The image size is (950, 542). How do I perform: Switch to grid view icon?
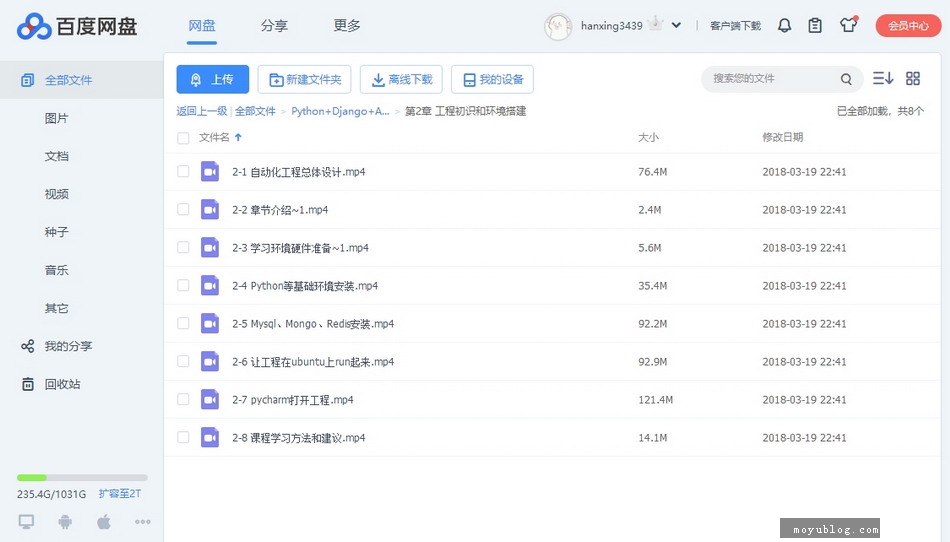click(x=912, y=78)
